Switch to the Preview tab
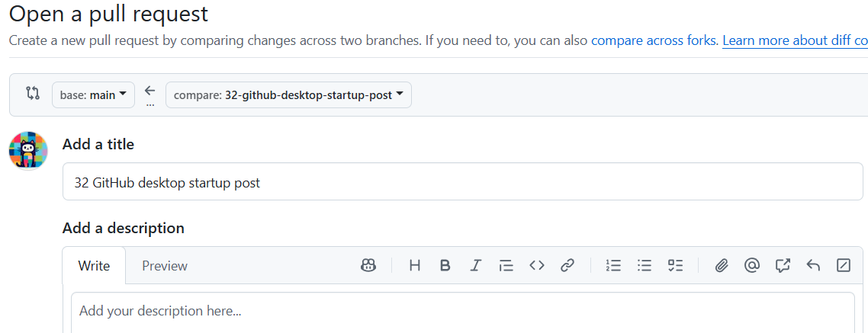 (x=165, y=266)
